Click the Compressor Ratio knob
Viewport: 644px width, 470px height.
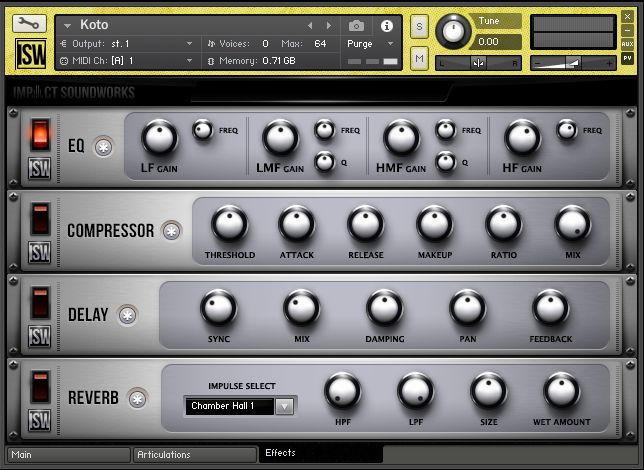point(504,224)
